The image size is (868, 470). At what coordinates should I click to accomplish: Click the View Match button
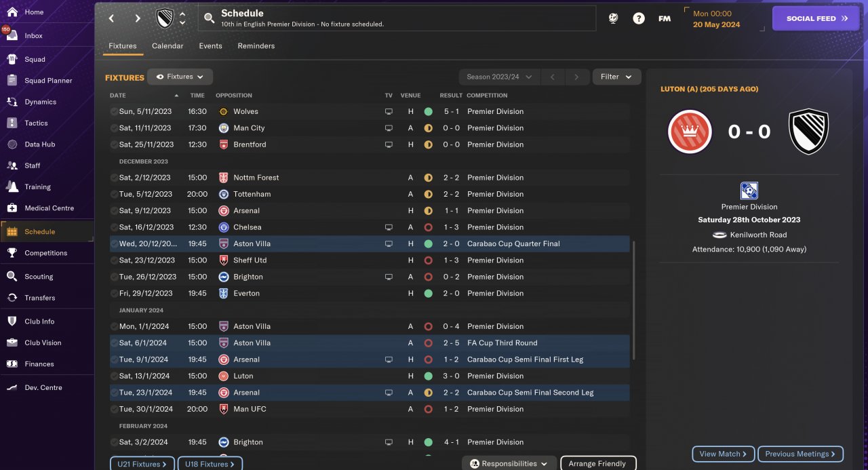point(724,454)
